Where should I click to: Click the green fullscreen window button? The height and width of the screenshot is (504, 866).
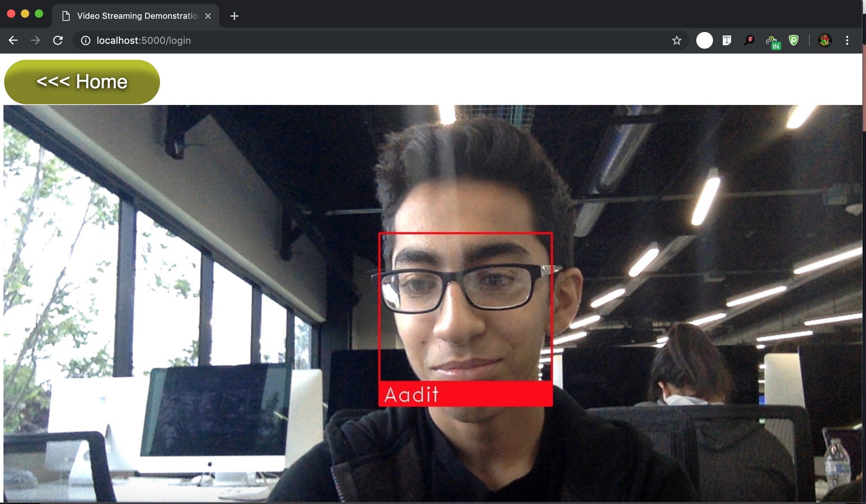coord(39,14)
